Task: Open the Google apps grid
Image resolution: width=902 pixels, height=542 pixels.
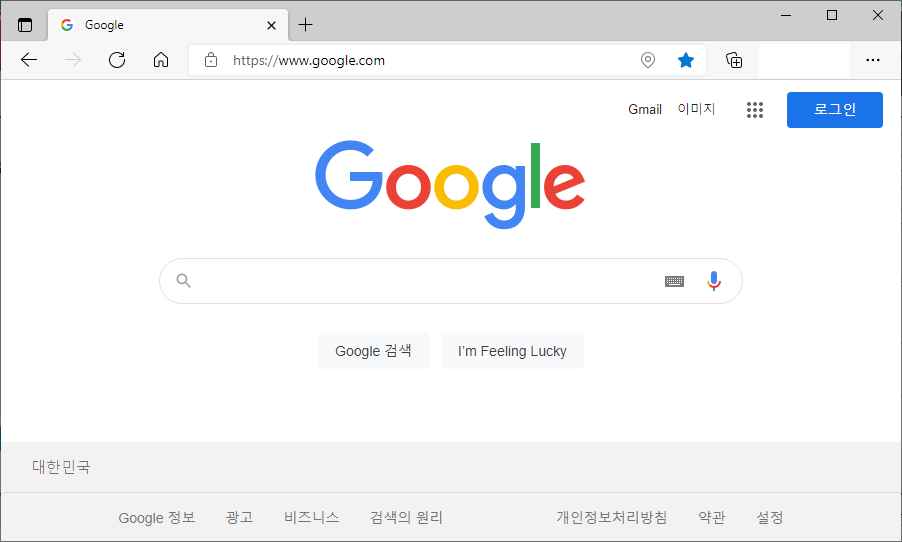Action: [755, 109]
